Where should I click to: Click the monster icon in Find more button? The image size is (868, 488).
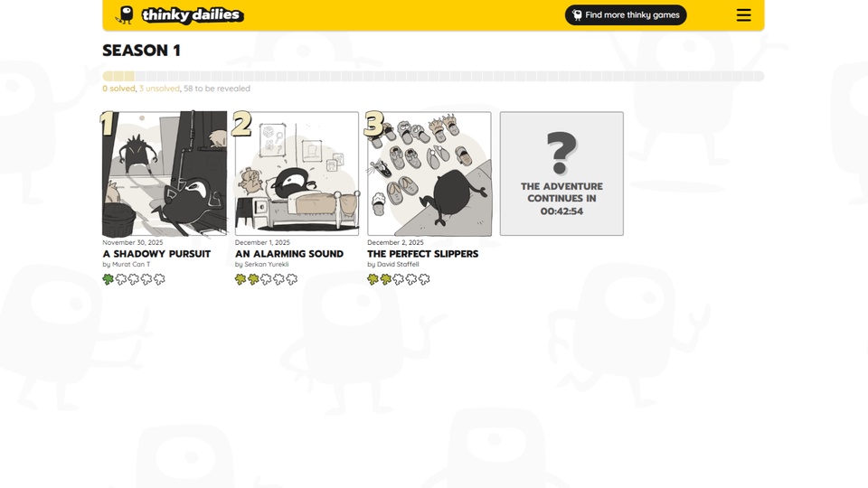point(577,15)
